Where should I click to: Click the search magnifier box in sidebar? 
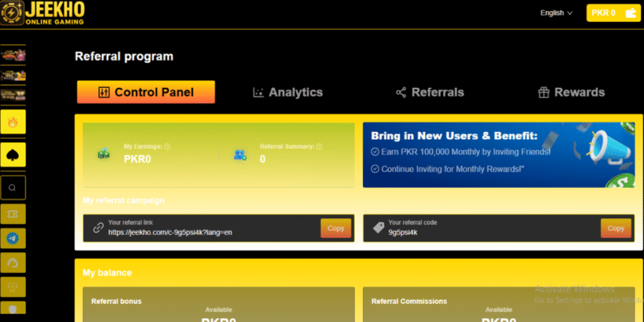pyautogui.click(x=13, y=187)
